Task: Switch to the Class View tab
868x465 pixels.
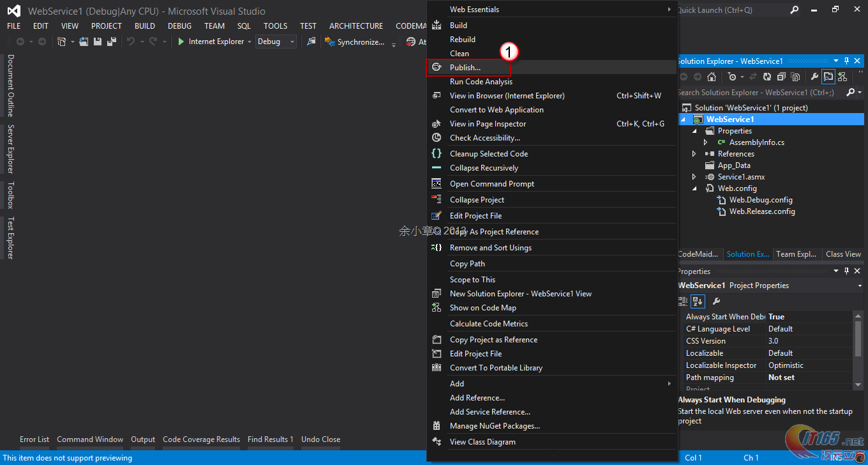Action: (843, 254)
